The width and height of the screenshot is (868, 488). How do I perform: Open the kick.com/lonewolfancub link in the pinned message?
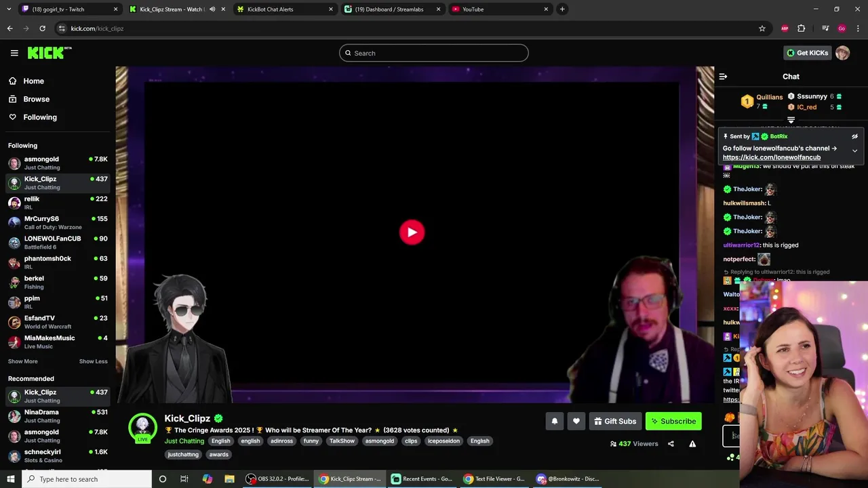pos(771,157)
